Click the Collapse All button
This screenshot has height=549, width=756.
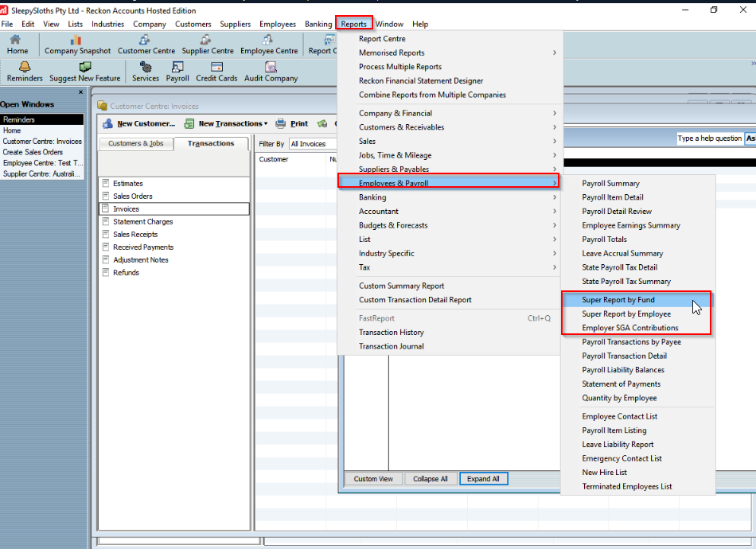tap(430, 479)
